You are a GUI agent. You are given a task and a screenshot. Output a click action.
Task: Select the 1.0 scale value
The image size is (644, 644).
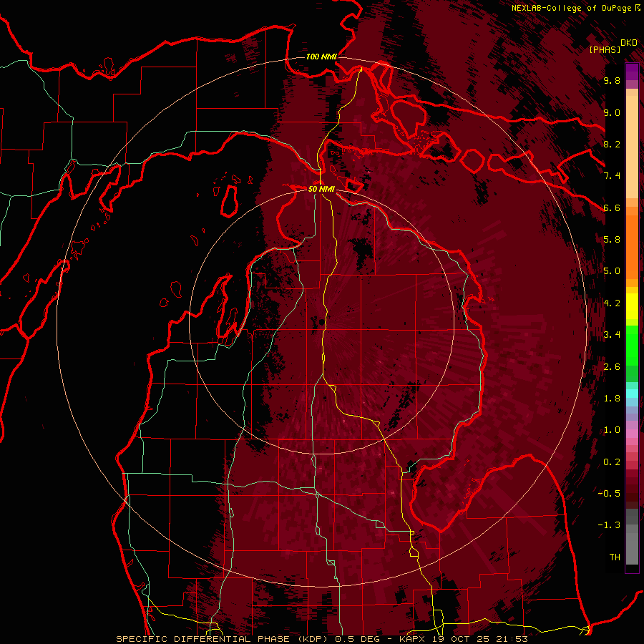pyautogui.click(x=612, y=430)
